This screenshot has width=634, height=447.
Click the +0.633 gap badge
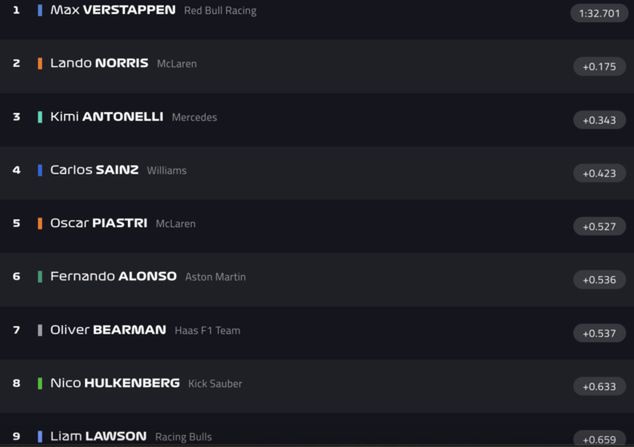[x=599, y=386]
